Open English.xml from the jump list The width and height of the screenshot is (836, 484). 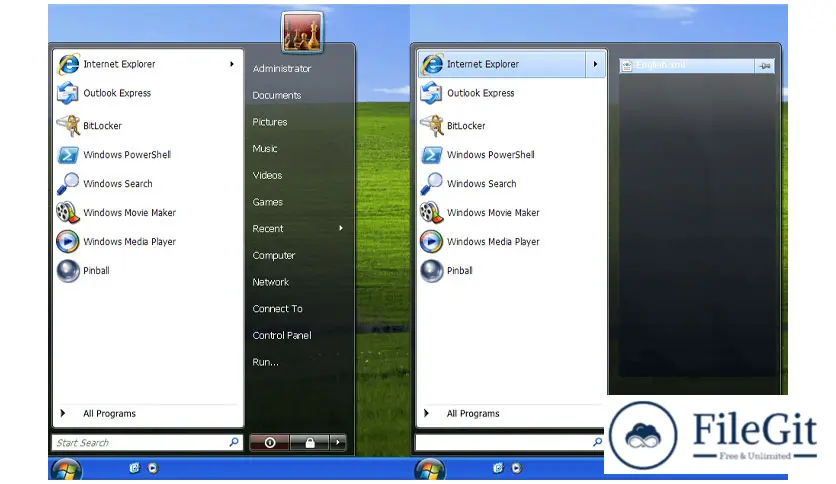coord(687,66)
